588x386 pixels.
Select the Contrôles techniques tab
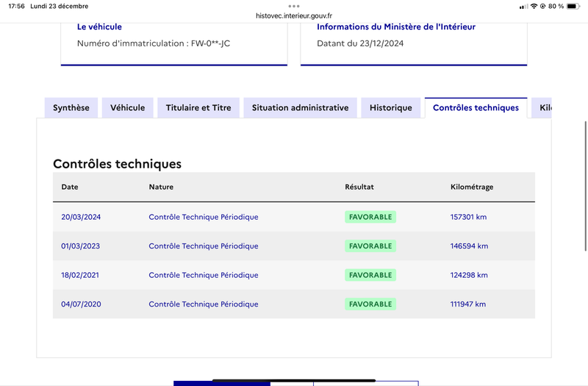tap(476, 107)
